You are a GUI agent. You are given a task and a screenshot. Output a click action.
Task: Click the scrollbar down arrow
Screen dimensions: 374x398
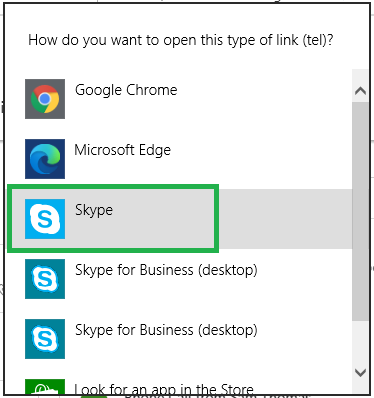pyautogui.click(x=360, y=372)
